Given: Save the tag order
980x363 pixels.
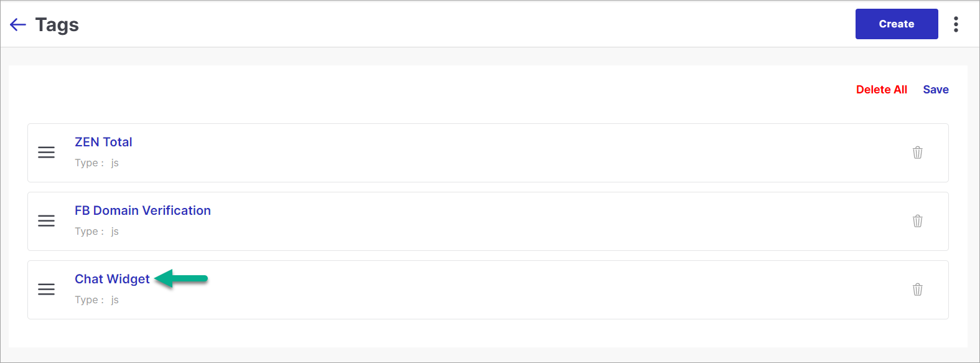Looking at the screenshot, I should (936, 90).
